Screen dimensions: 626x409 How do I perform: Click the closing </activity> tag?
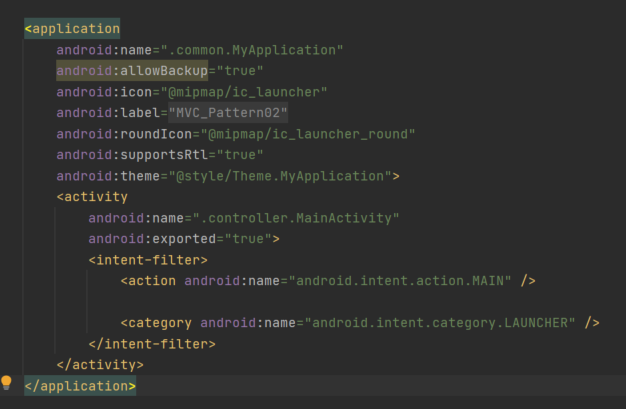[x=100, y=365]
